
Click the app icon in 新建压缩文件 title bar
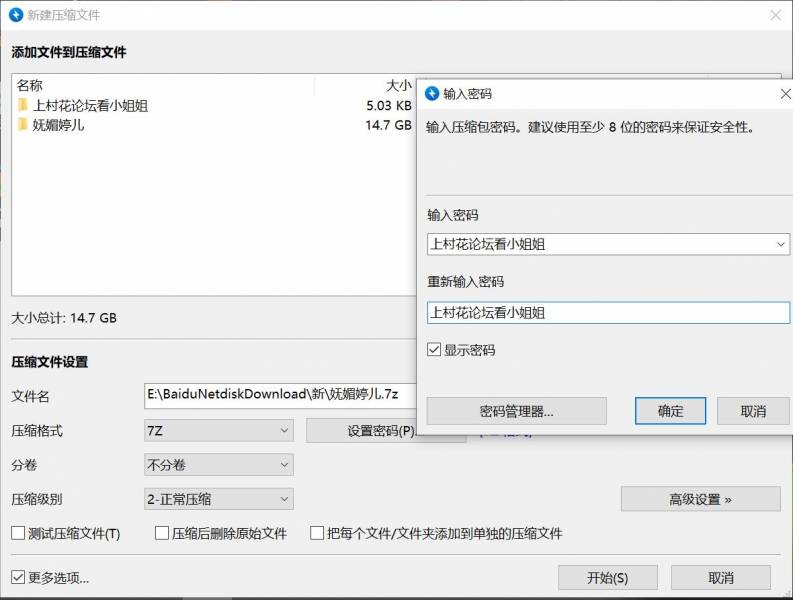(16, 15)
